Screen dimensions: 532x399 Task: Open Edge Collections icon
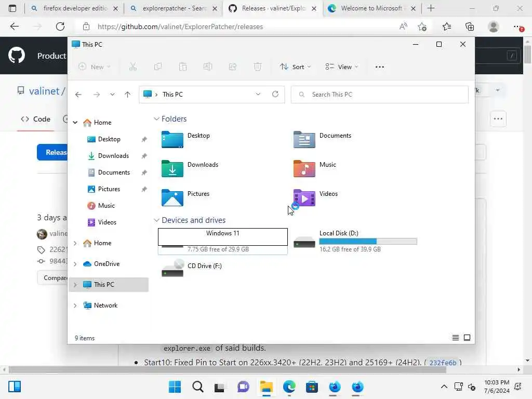pyautogui.click(x=470, y=26)
